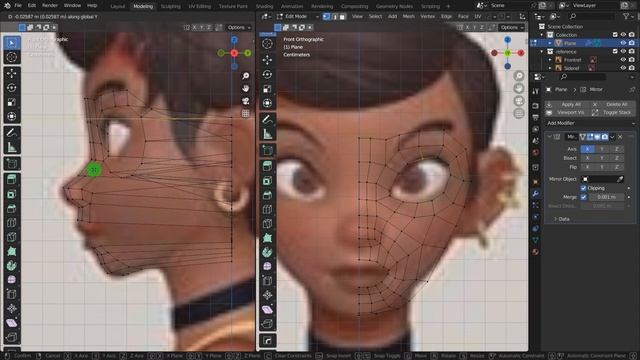This screenshot has height=360, width=640.
Task: Open Options dropdown in left viewport
Action: pyautogui.click(x=239, y=27)
